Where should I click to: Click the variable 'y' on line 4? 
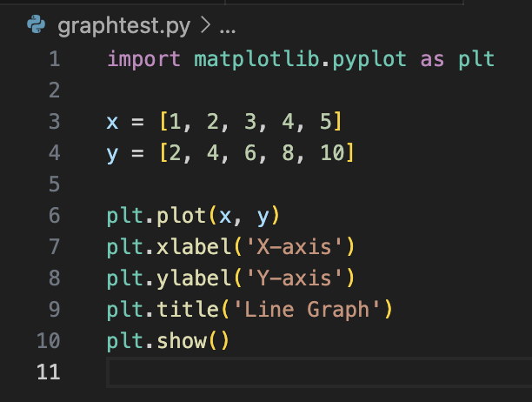113,155
